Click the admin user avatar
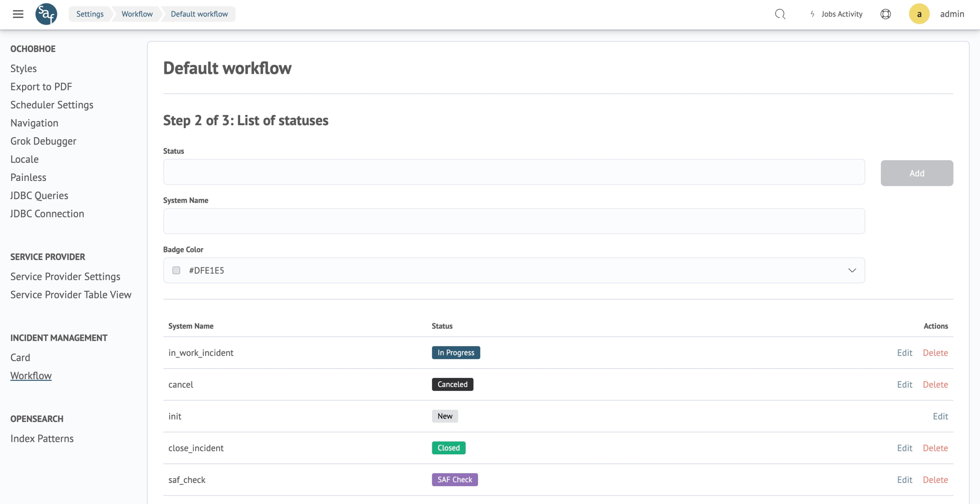 (919, 14)
